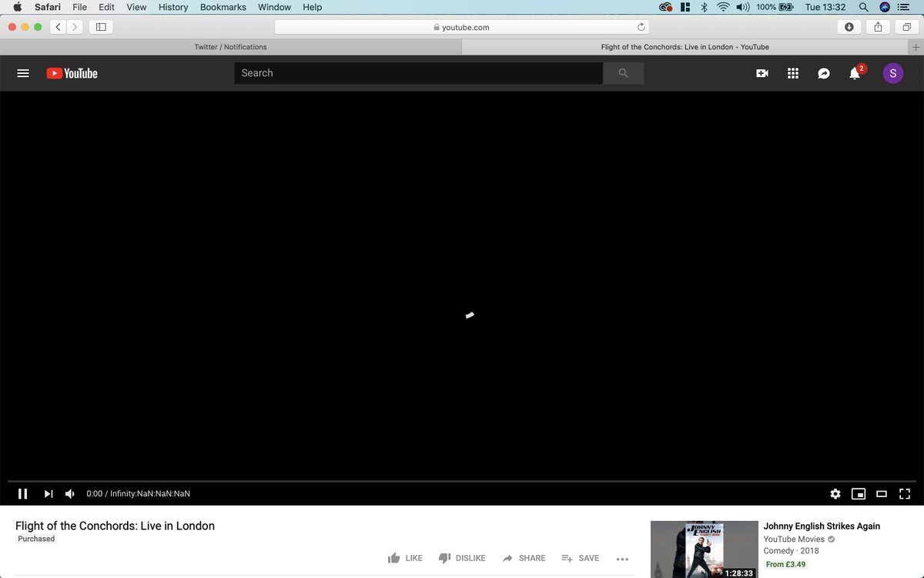Open the purple S account avatar
Viewport: 924px width, 578px height.
coord(893,73)
